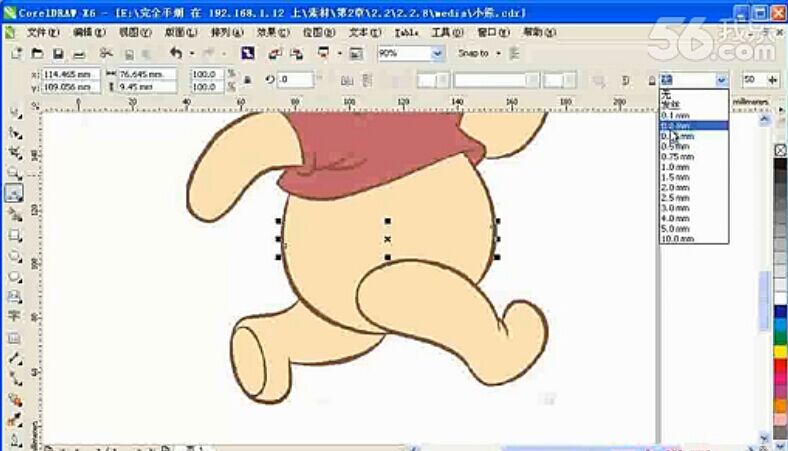
Task: Open the 文件 menu
Action: coord(43,32)
